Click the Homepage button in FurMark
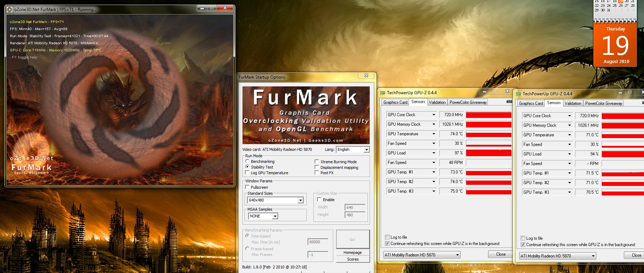The width and height of the screenshot is (644, 273). [353, 252]
